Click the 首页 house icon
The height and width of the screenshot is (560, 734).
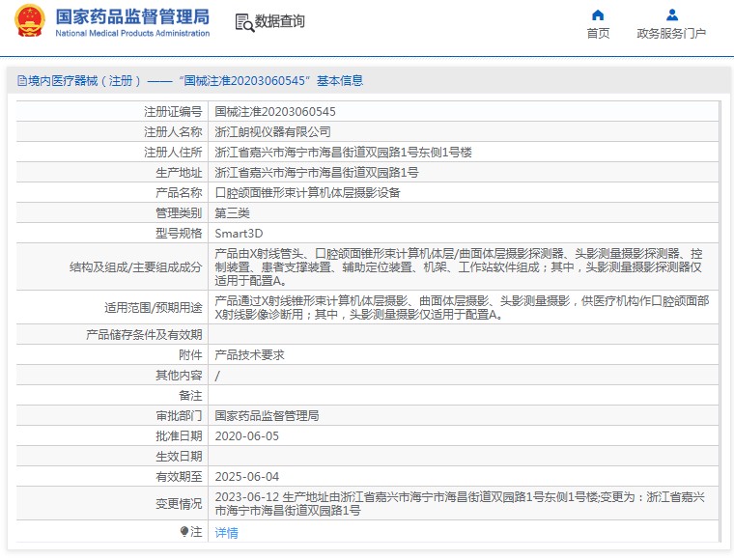(x=598, y=14)
